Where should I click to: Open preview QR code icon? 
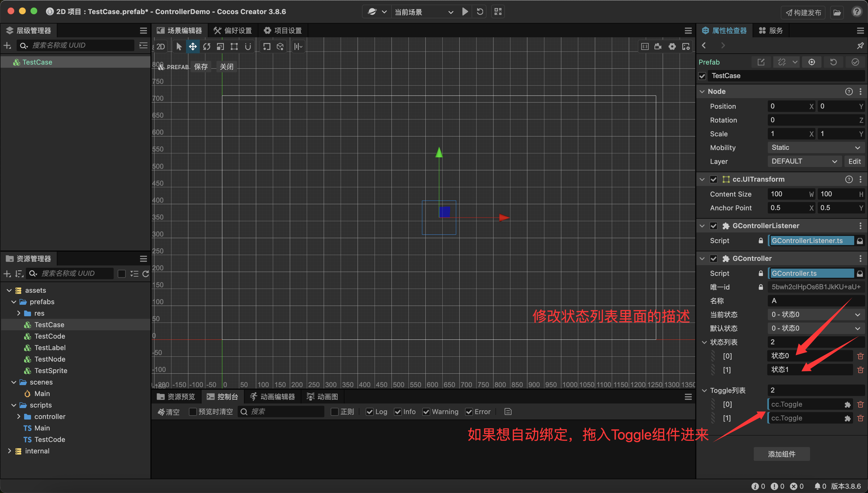pos(498,12)
